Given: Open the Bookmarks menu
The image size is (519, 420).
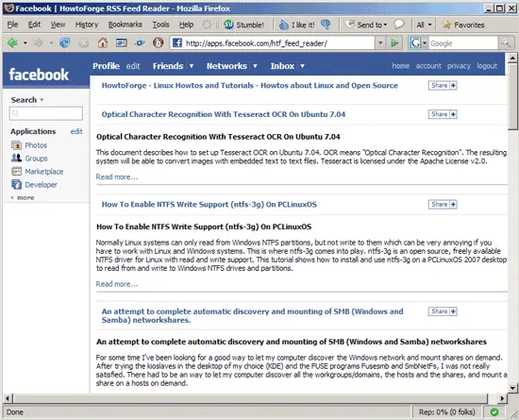Looking at the screenshot, I should pos(126,25).
